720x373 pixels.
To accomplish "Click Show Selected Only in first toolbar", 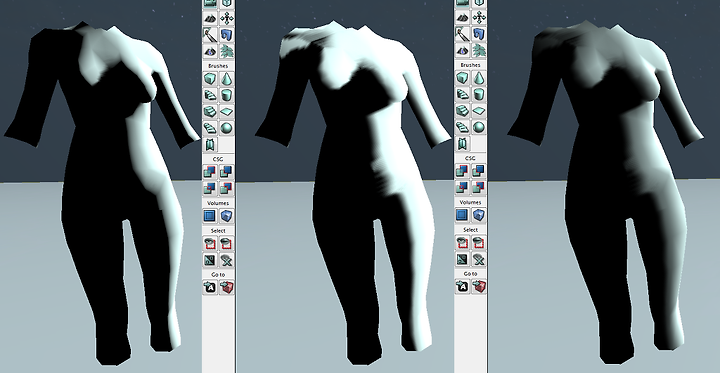I will tap(210, 243).
